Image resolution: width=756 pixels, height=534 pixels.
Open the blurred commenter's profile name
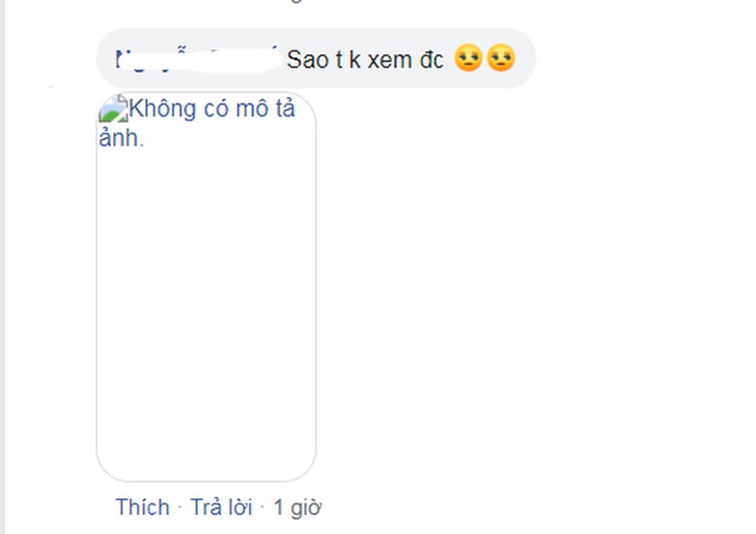coord(197,60)
